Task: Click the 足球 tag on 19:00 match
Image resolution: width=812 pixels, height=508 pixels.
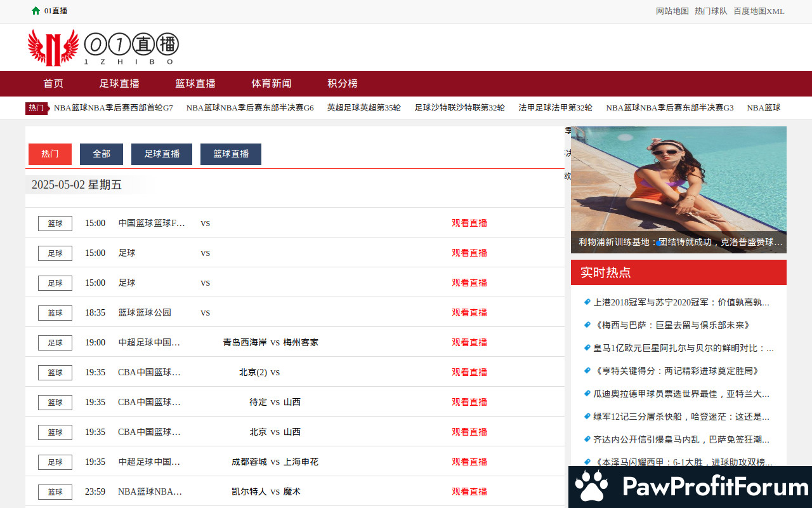Action: click(x=55, y=342)
